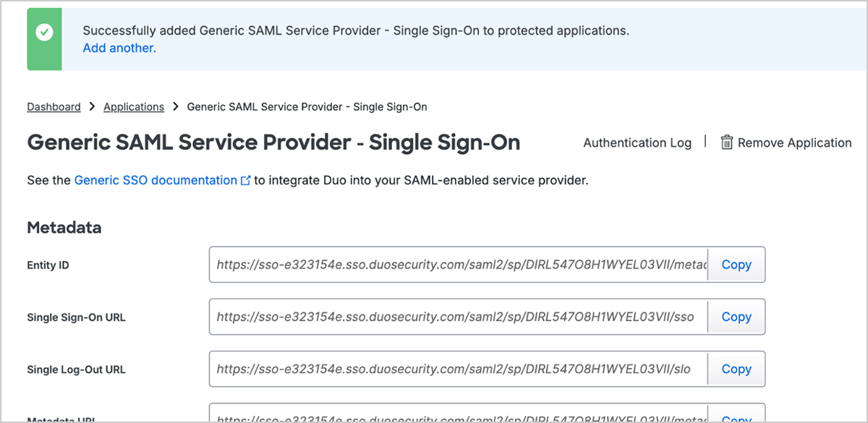Click the chevron separator after Dashboard
This screenshot has width=868, height=423.
[92, 107]
